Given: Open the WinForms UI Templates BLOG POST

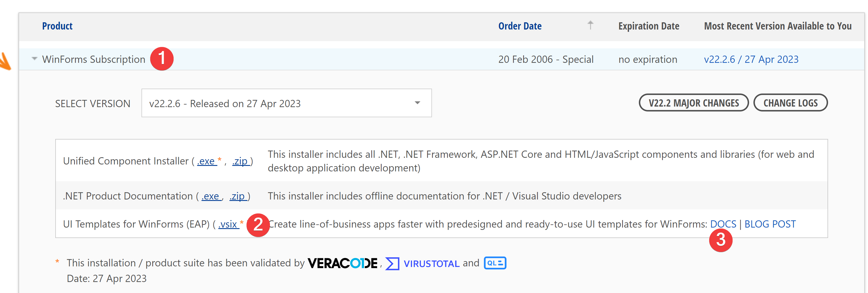Looking at the screenshot, I should (770, 224).
